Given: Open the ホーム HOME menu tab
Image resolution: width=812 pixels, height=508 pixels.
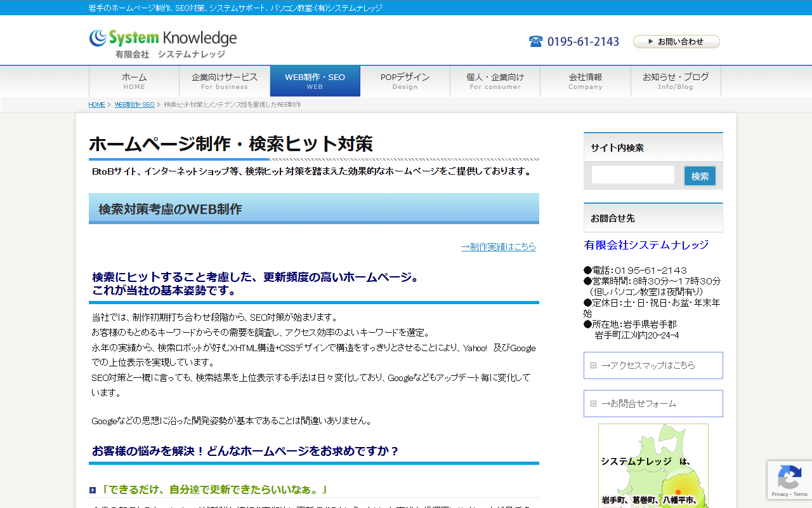Looking at the screenshot, I should (x=134, y=81).
